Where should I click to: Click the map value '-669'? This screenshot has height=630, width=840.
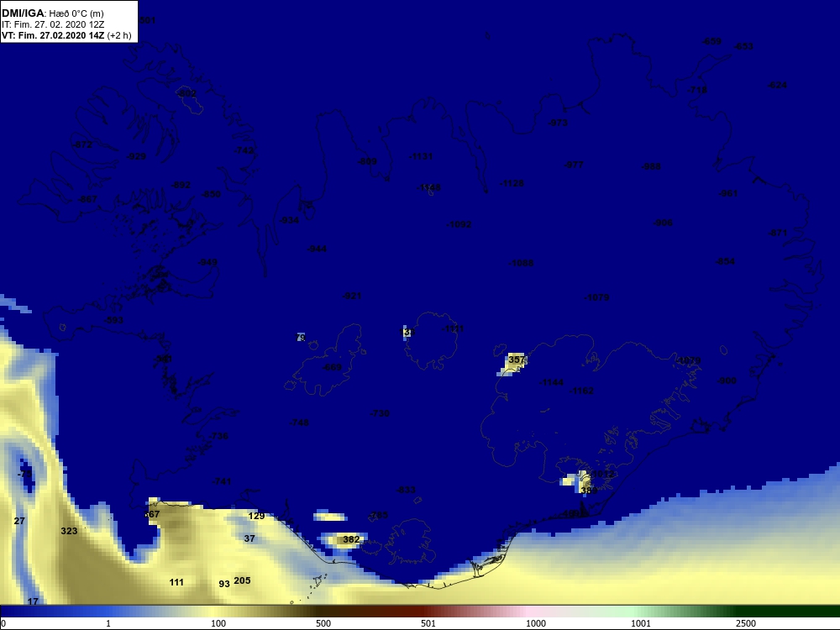[332, 368]
